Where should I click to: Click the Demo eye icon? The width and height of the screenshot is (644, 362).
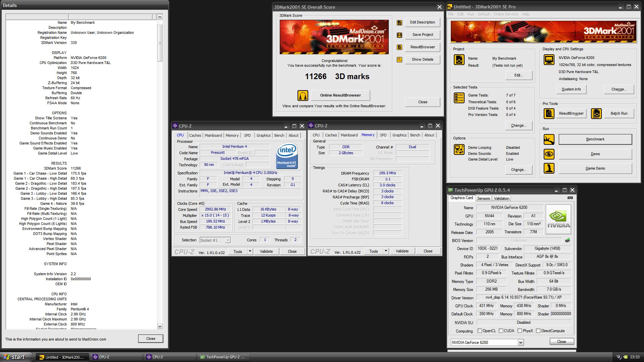[549, 154]
